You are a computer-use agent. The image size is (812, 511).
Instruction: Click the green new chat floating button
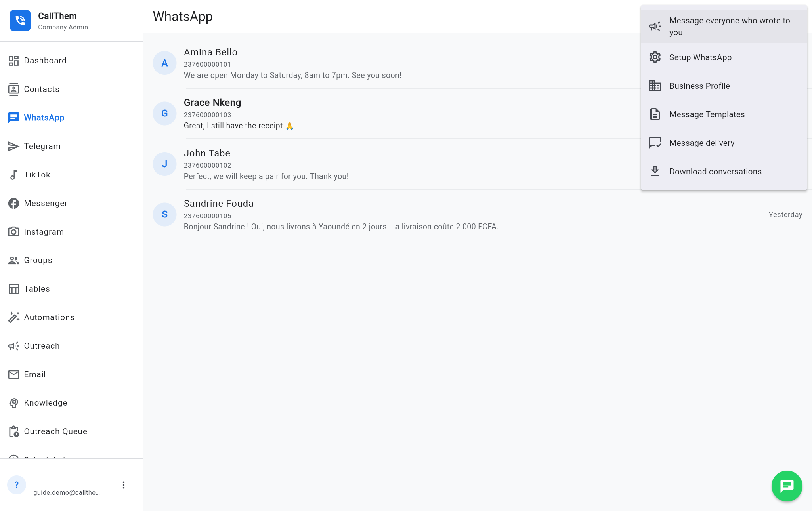tap(787, 486)
